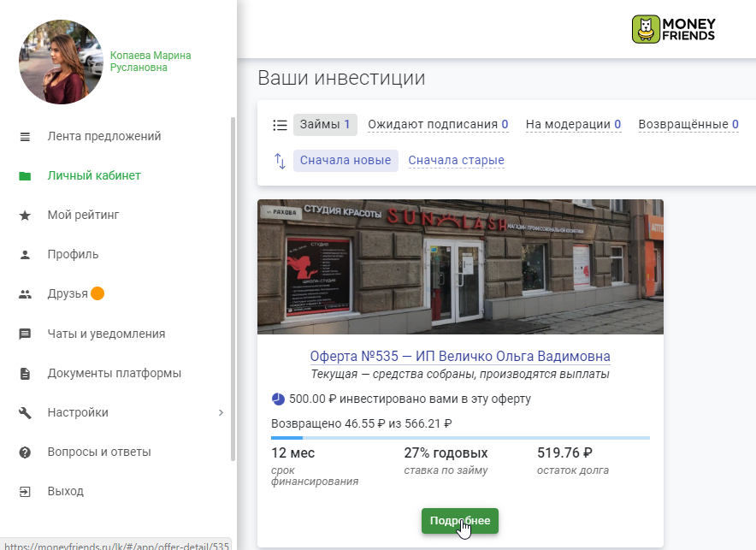756x550 pixels.
Task: Click the MoneyFriends logo
Action: (673, 29)
